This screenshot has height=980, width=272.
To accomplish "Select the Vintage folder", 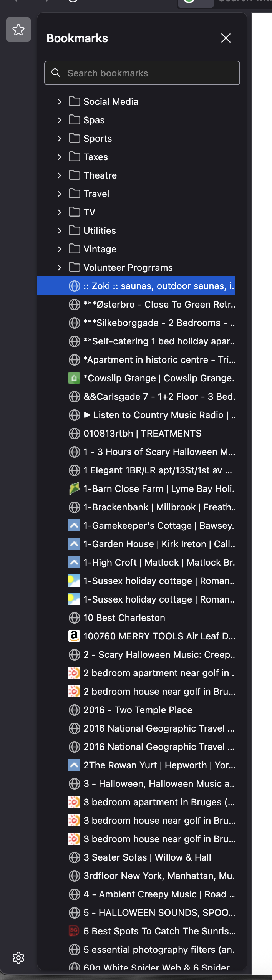I will (x=100, y=249).
